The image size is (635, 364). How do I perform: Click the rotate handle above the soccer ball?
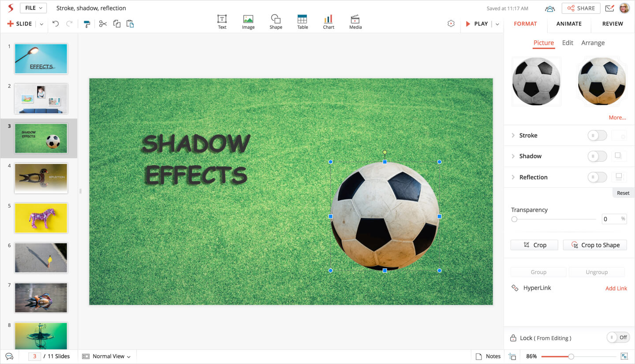point(385,152)
